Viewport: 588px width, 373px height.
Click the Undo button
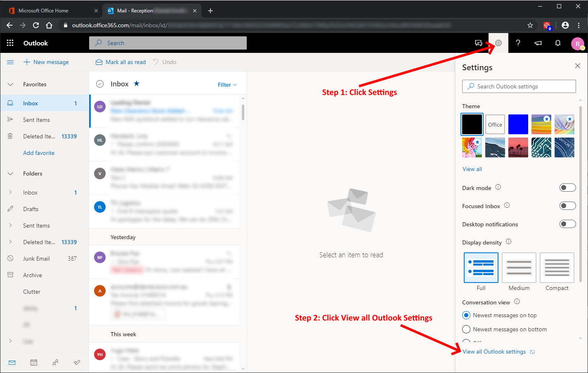click(x=165, y=62)
